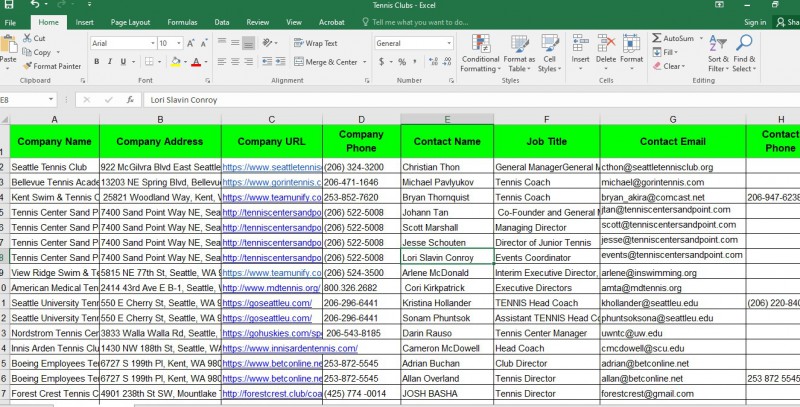Click the formula bar showing Lori Slavin Conroy

tap(472, 100)
